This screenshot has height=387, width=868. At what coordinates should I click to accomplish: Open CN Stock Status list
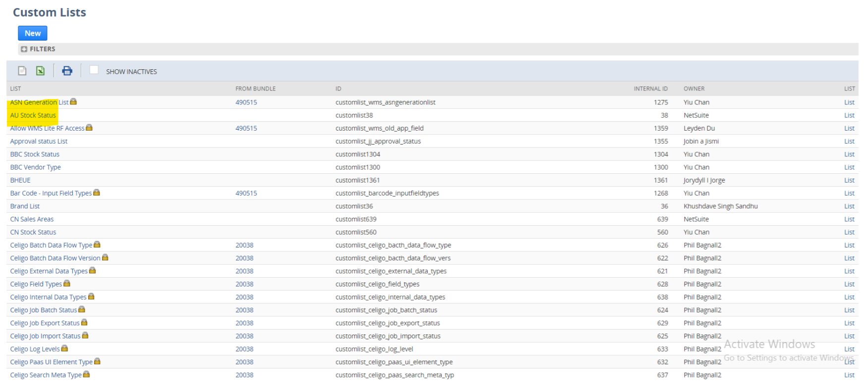(x=33, y=232)
